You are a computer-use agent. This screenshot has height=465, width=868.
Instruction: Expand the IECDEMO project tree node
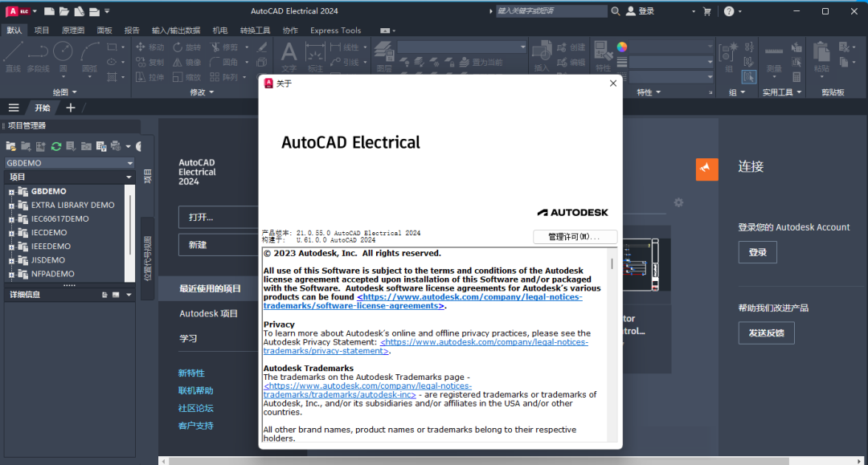point(11,233)
